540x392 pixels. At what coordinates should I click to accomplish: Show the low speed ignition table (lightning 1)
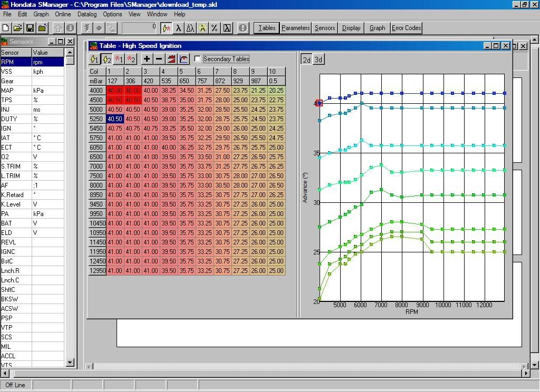pyautogui.click(x=94, y=59)
